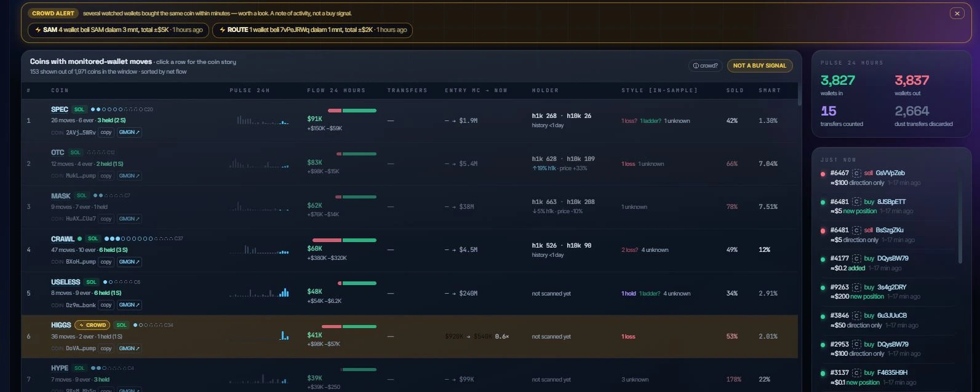This screenshot has height=392, width=980.
Task: Click the PULSE 24H column header
Action: click(x=250, y=90)
